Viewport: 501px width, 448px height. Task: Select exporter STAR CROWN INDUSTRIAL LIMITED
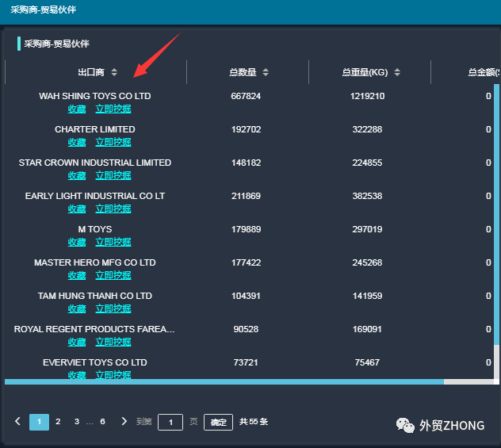[x=95, y=163]
